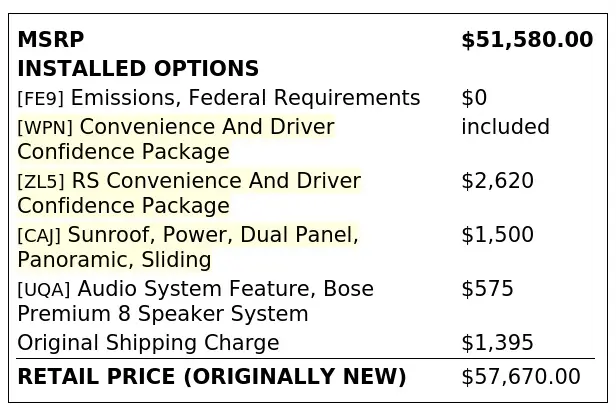Select the $57,670.00 retail price total
616x412 pixels.
pyautogui.click(x=521, y=376)
